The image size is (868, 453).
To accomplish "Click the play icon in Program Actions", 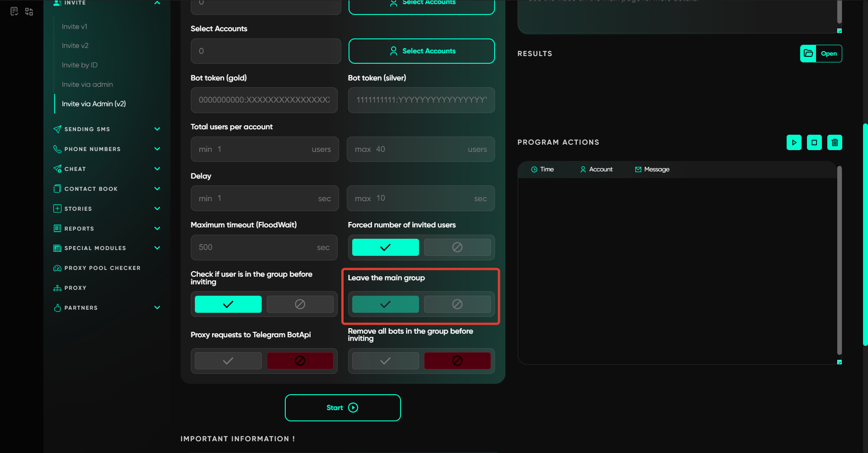I will (x=794, y=142).
